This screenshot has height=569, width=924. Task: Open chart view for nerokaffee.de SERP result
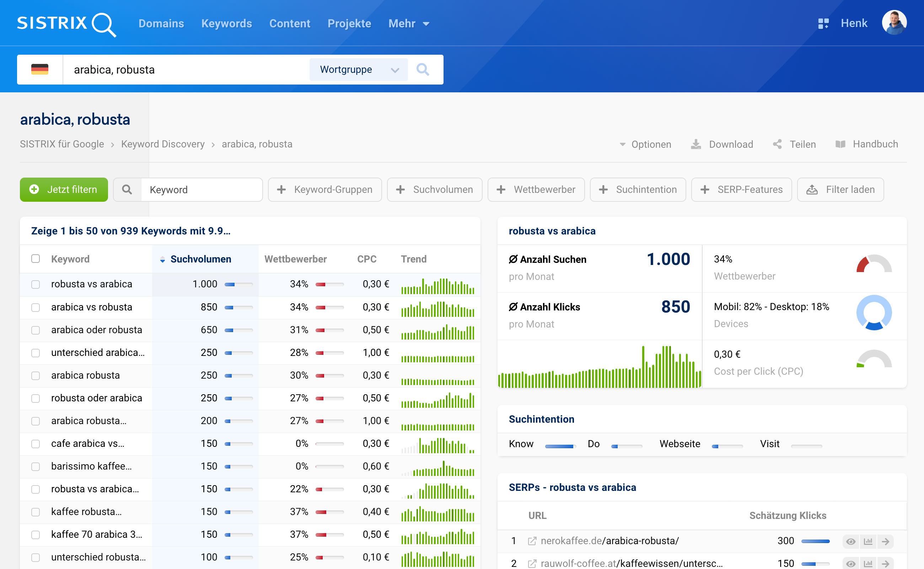click(869, 541)
